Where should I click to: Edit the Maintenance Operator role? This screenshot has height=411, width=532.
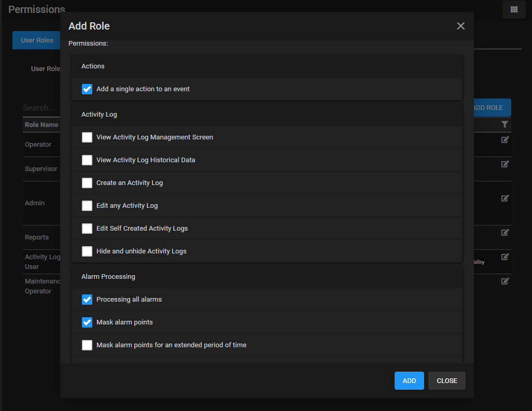(505, 281)
